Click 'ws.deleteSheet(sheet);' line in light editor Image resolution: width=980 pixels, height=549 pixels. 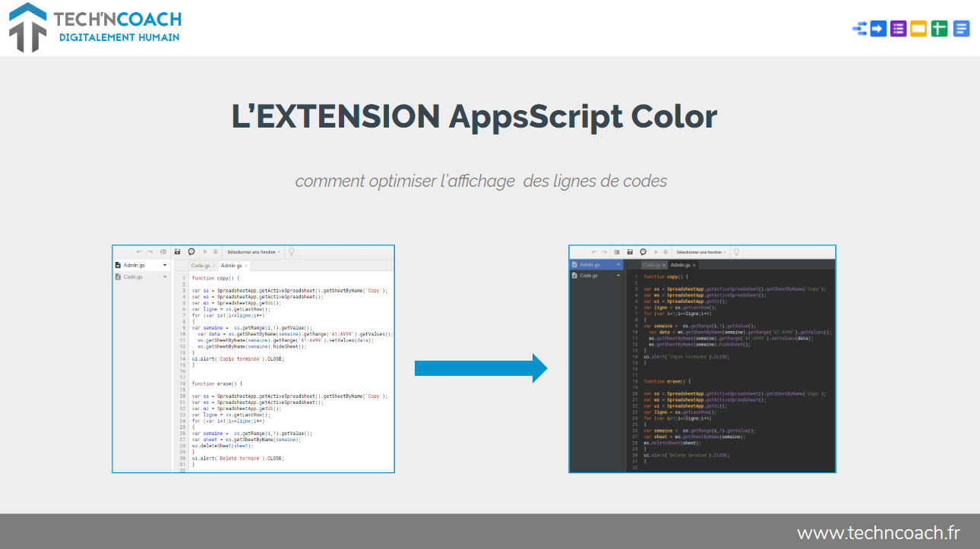coord(222,446)
